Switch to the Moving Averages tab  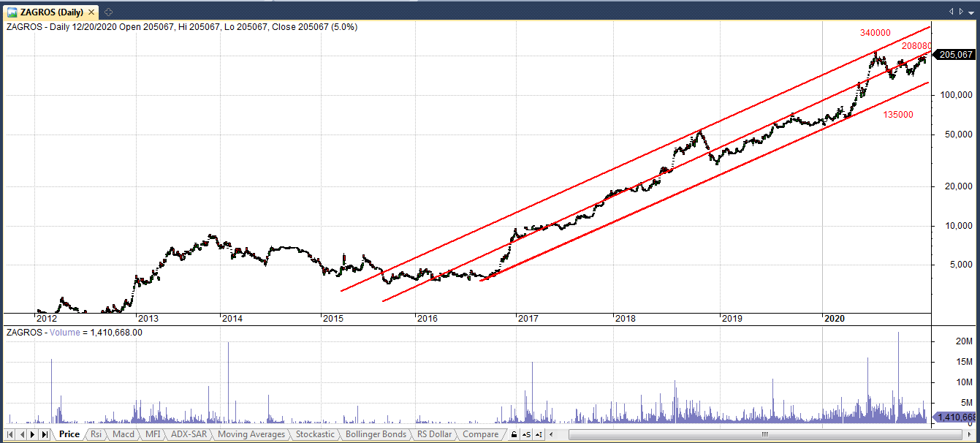(251, 434)
